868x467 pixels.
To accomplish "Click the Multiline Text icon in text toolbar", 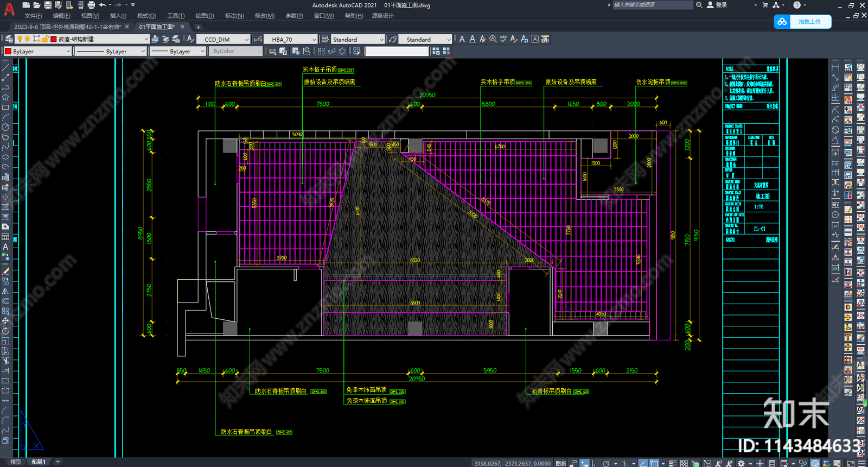I will (x=462, y=39).
